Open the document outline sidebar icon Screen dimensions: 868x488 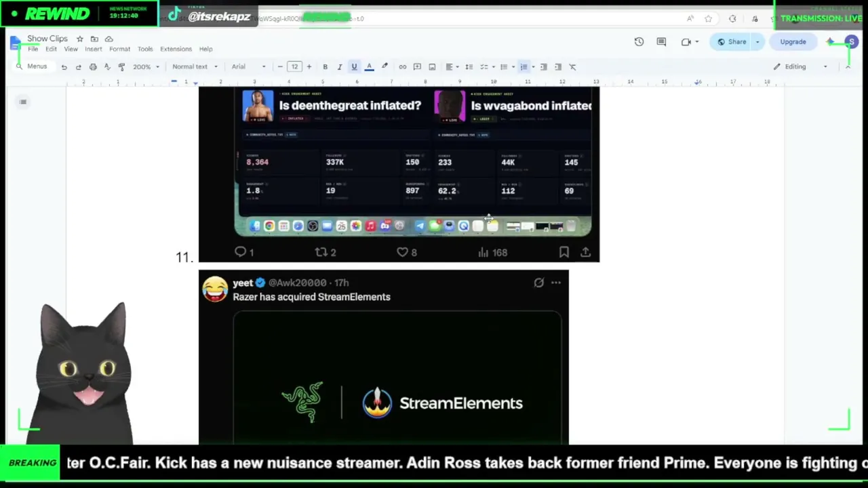click(23, 102)
